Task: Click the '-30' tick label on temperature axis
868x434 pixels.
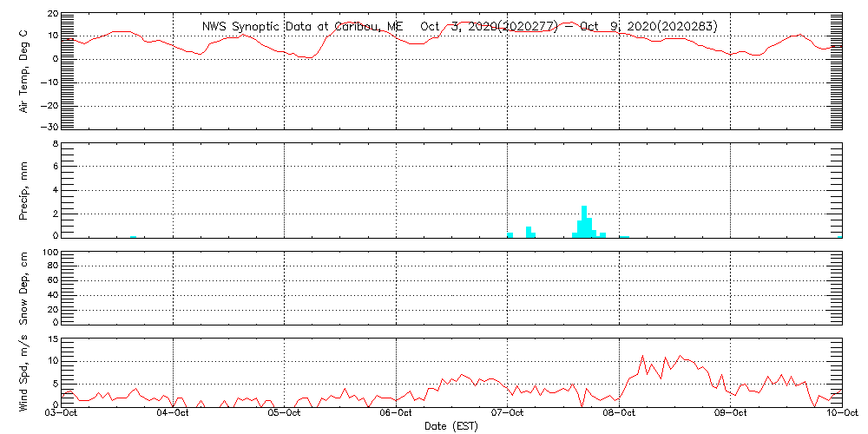Action: [49, 126]
